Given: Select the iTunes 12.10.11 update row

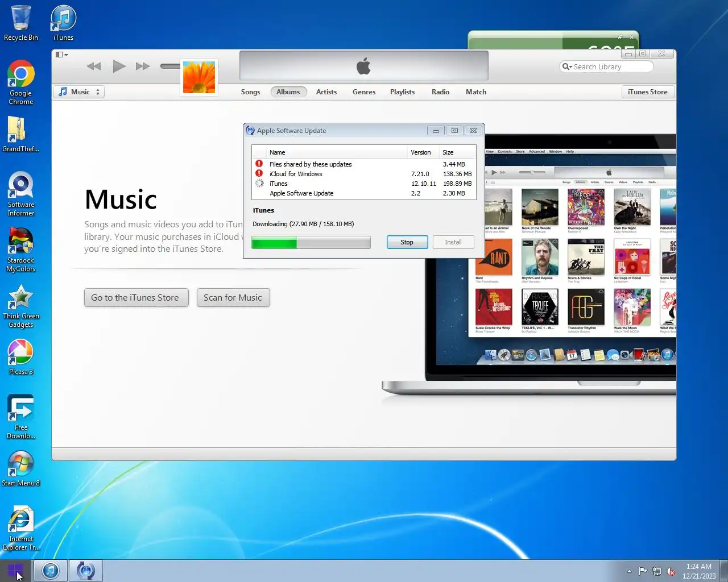Looking at the screenshot, I should point(364,184).
